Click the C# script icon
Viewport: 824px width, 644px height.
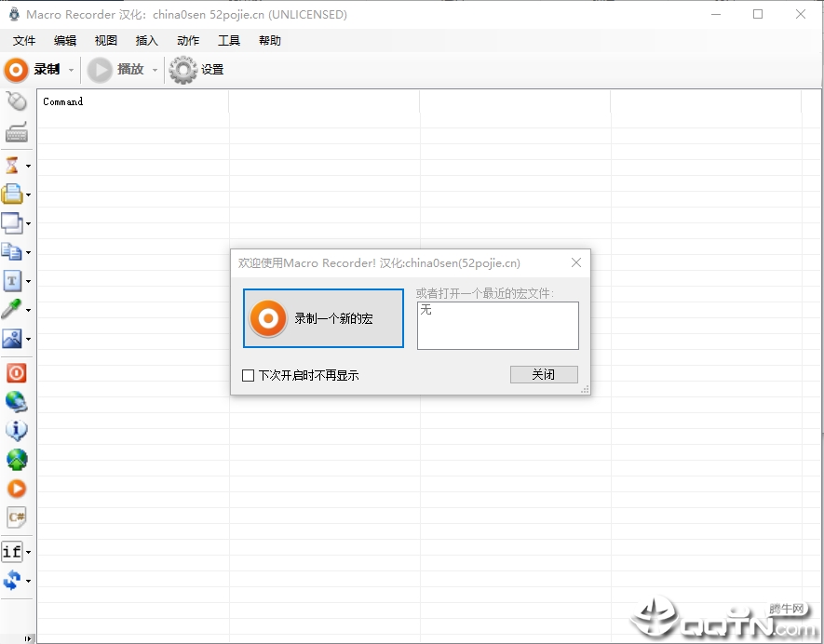coord(16,517)
